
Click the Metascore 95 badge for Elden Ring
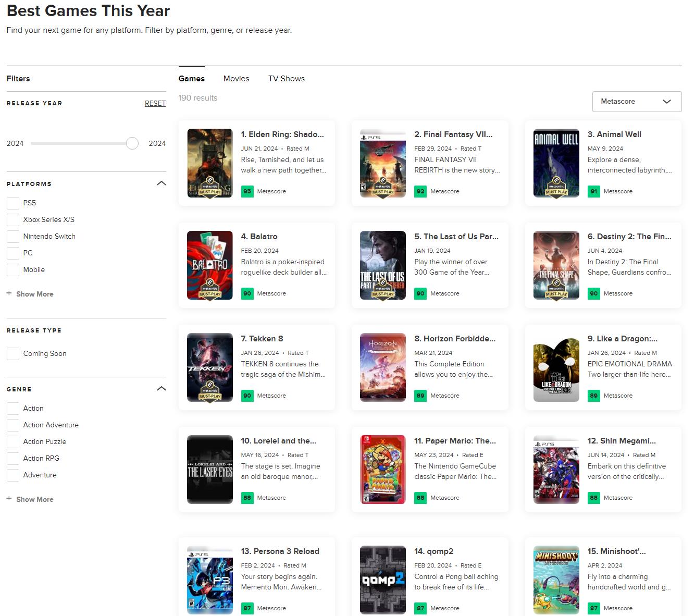click(247, 191)
